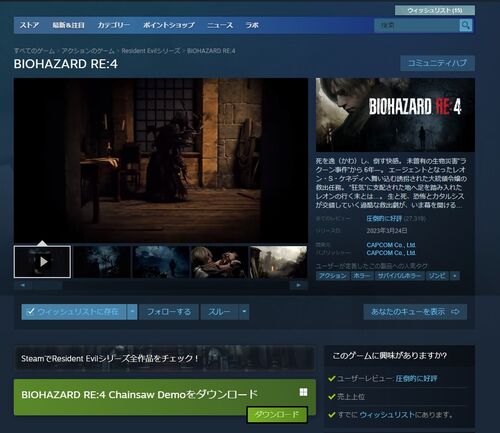
Task: Go to アクションのゲーム breadcrumb
Action: pyautogui.click(x=88, y=51)
